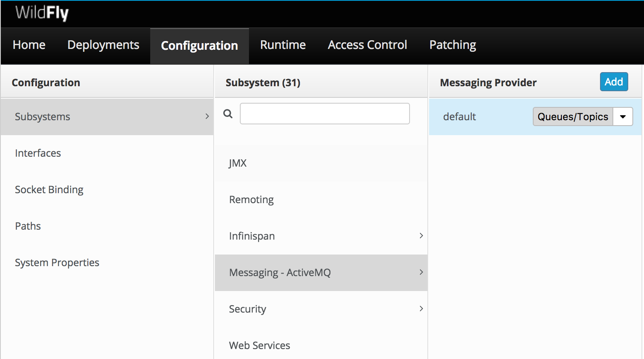The height and width of the screenshot is (359, 644).
Task: Select Paths in Configuration column
Action: [x=107, y=226]
